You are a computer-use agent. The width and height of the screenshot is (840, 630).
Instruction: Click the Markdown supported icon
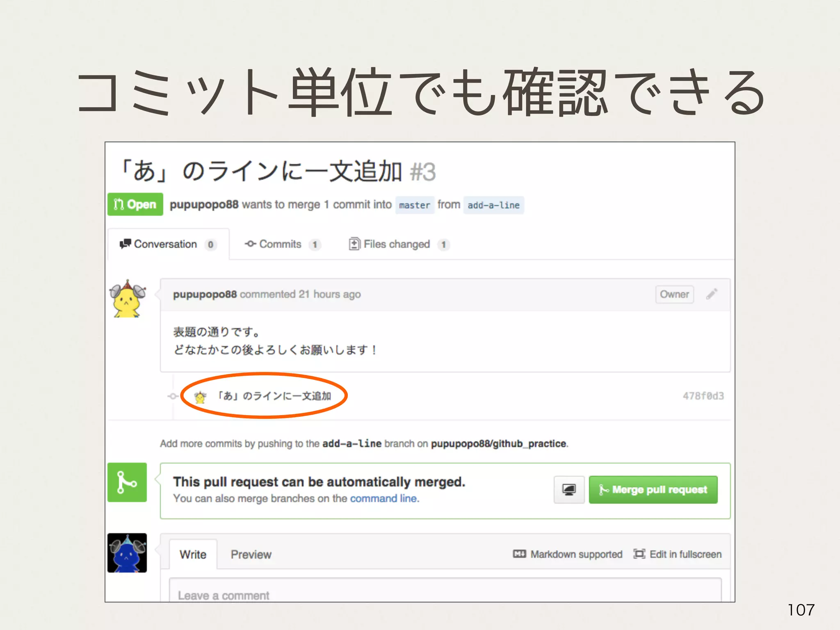[519, 554]
